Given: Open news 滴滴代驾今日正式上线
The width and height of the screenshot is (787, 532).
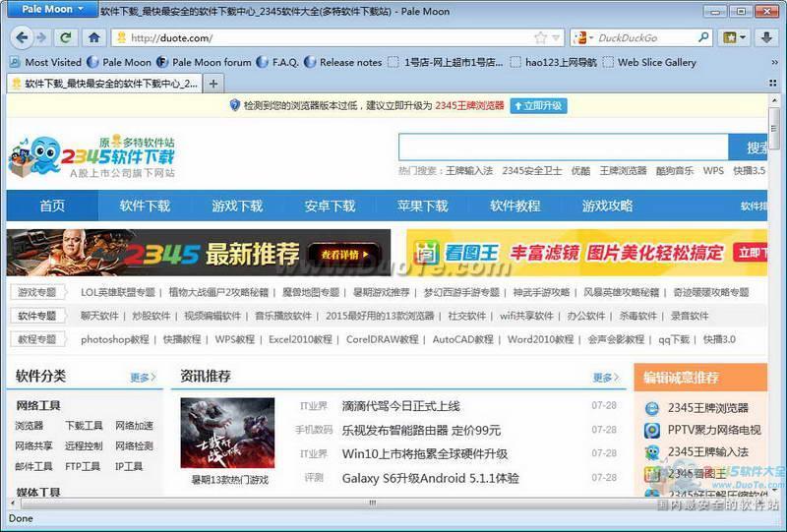Looking at the screenshot, I should click(401, 406).
